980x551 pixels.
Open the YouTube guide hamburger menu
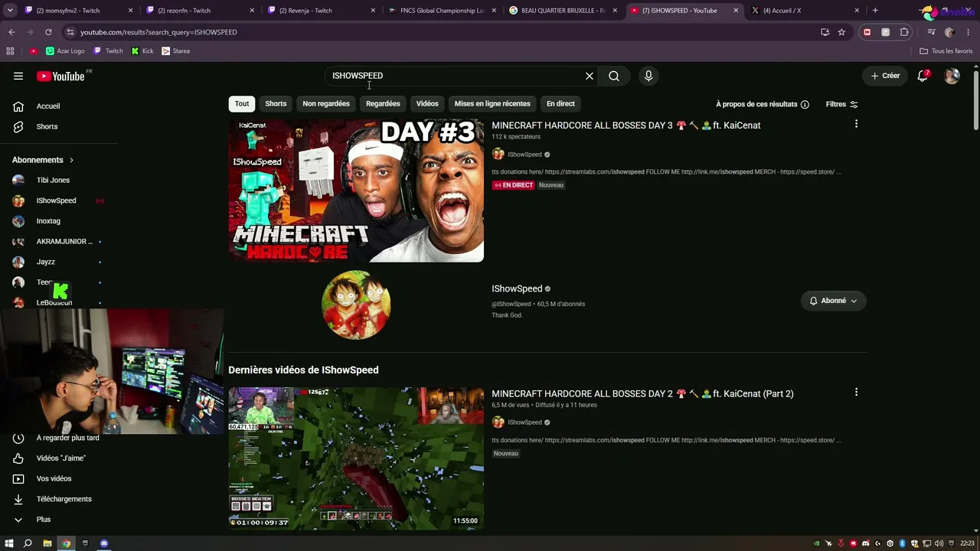18,76
